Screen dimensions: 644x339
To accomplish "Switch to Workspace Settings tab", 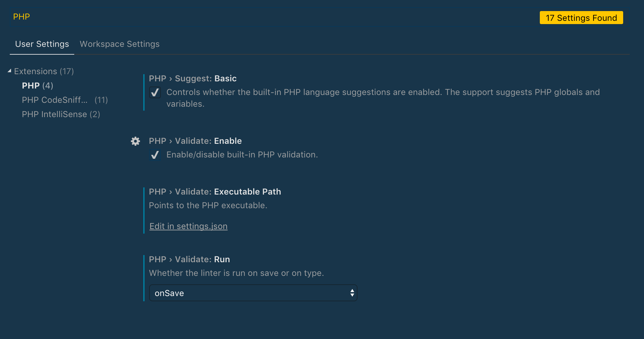I will point(120,44).
